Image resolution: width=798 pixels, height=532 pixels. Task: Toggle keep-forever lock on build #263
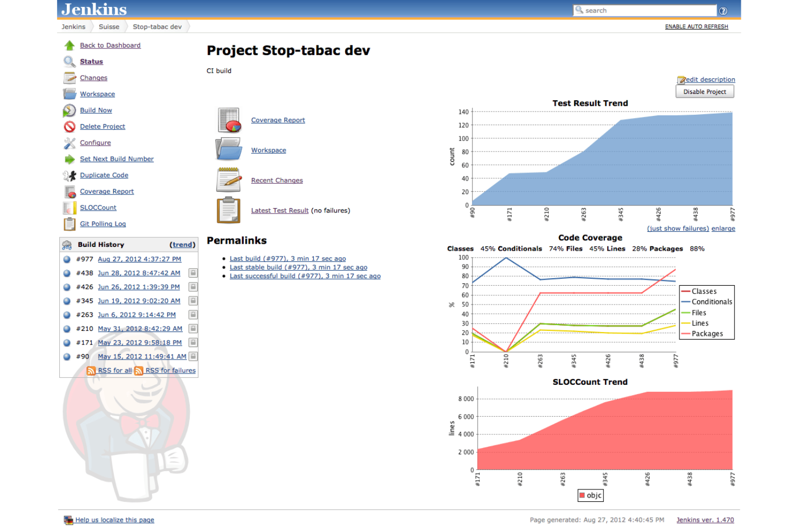click(192, 315)
